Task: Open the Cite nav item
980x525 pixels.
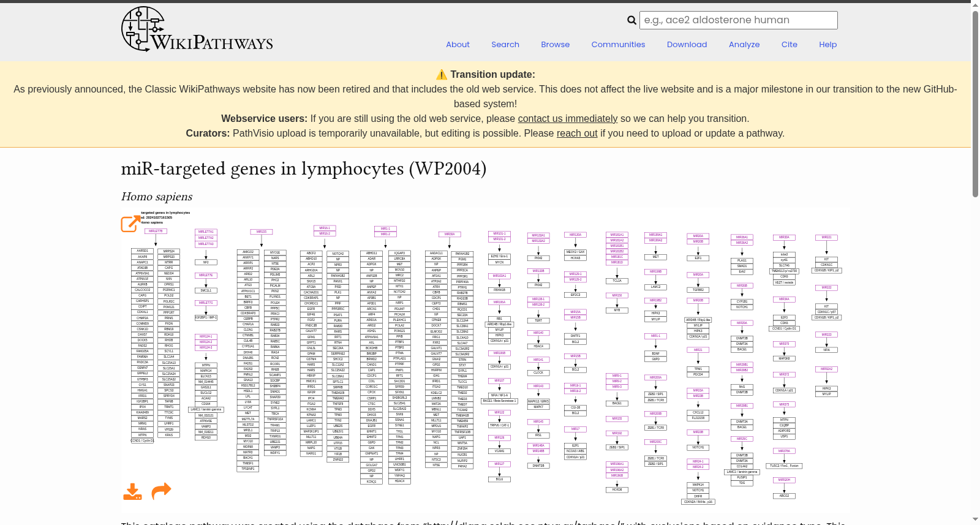Action: 790,45
